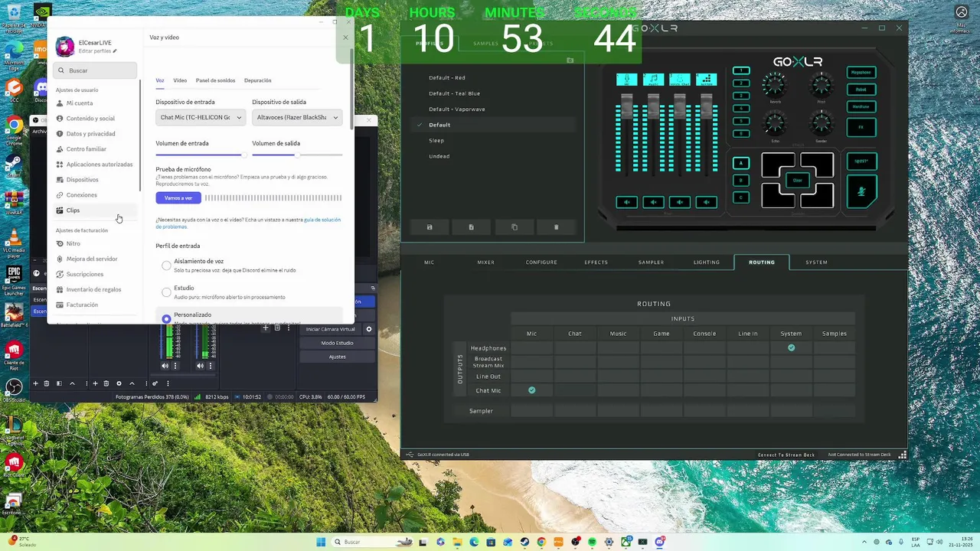Click Vamos a ver mic test button
This screenshot has width=980, height=551.
click(x=178, y=198)
